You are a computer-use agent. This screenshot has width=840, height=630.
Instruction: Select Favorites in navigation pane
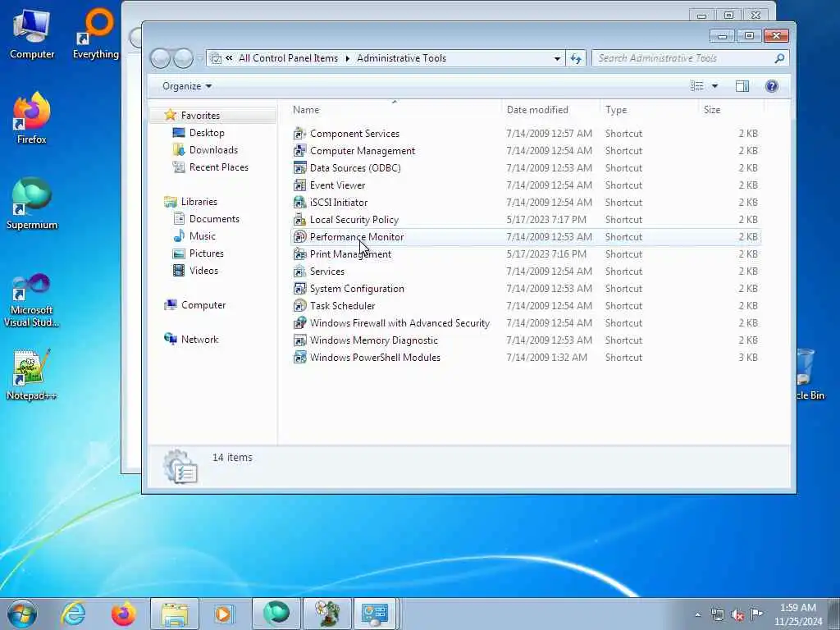click(200, 115)
